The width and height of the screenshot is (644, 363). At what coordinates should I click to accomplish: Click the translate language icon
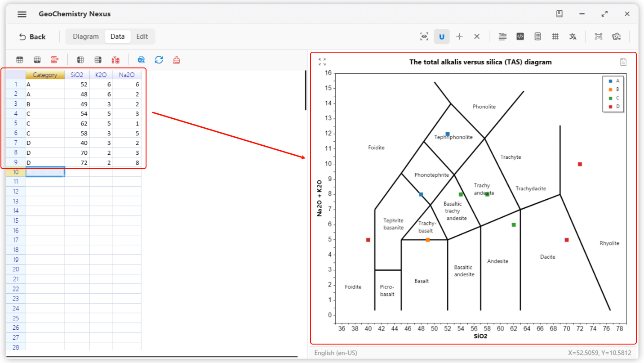point(573,37)
